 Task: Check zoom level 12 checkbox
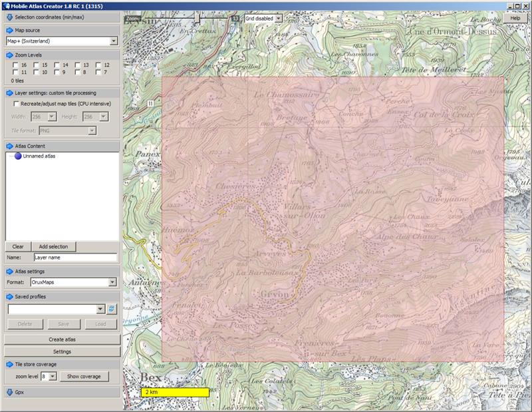[98, 65]
